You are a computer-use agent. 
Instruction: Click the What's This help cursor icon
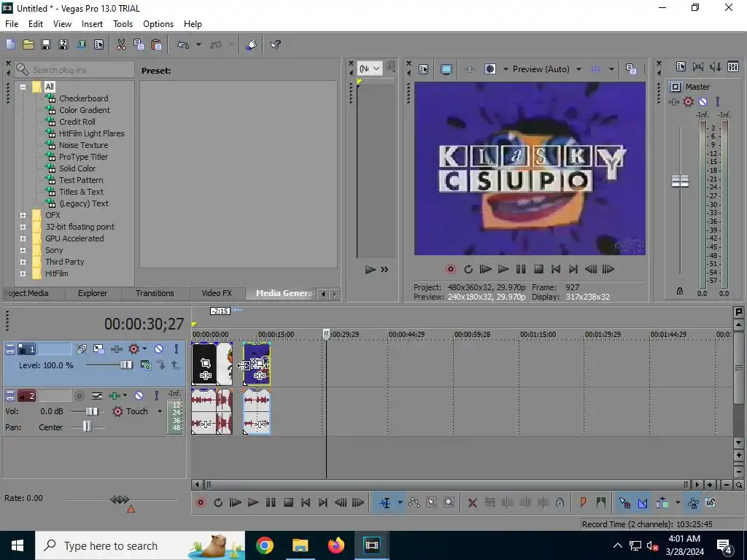point(275,44)
